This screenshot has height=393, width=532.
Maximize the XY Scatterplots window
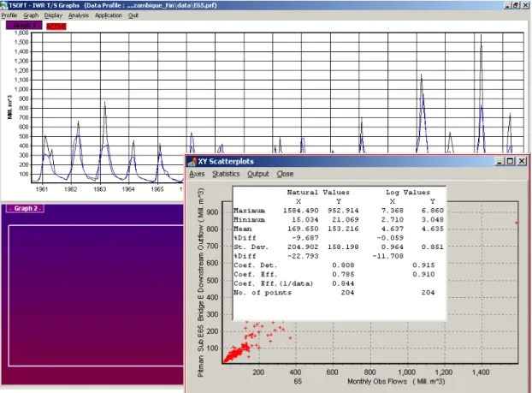510,161
